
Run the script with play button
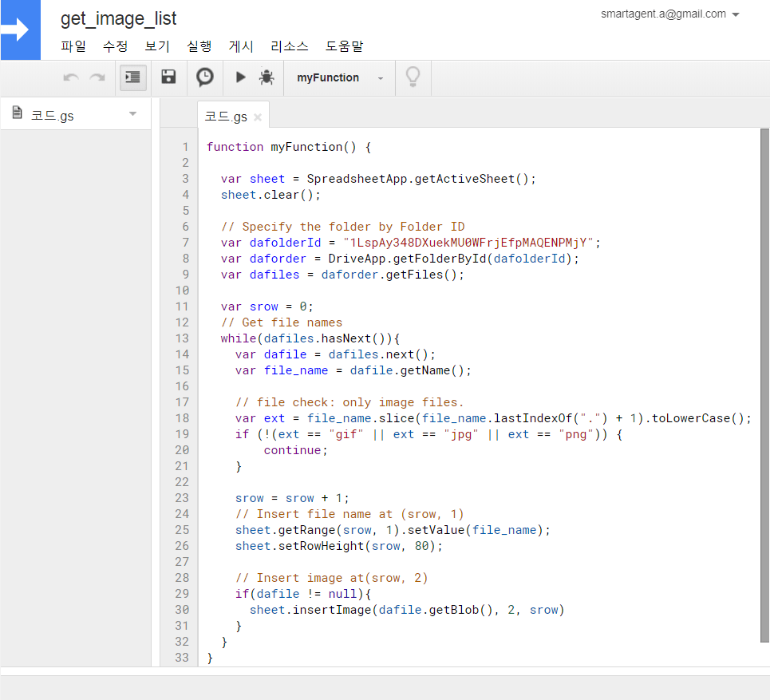[240, 77]
